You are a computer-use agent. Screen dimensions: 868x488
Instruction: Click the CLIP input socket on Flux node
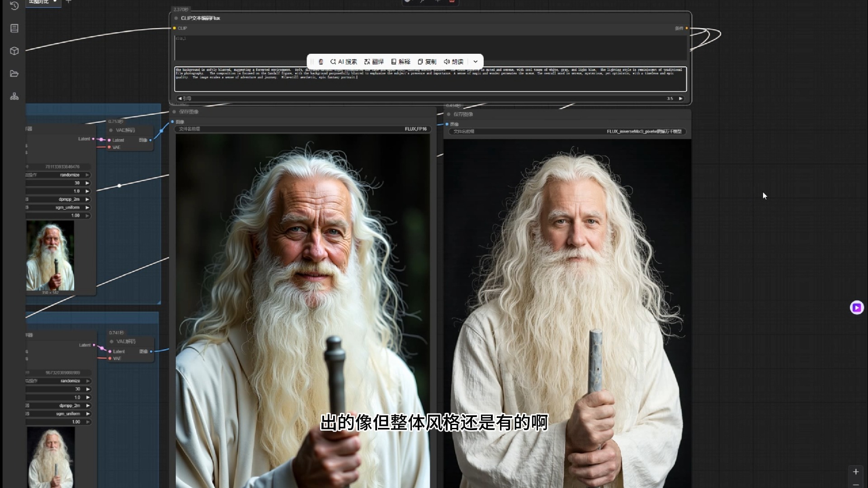175,28
